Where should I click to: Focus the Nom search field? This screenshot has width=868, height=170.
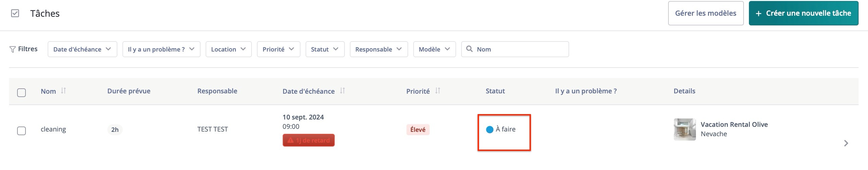point(515,50)
